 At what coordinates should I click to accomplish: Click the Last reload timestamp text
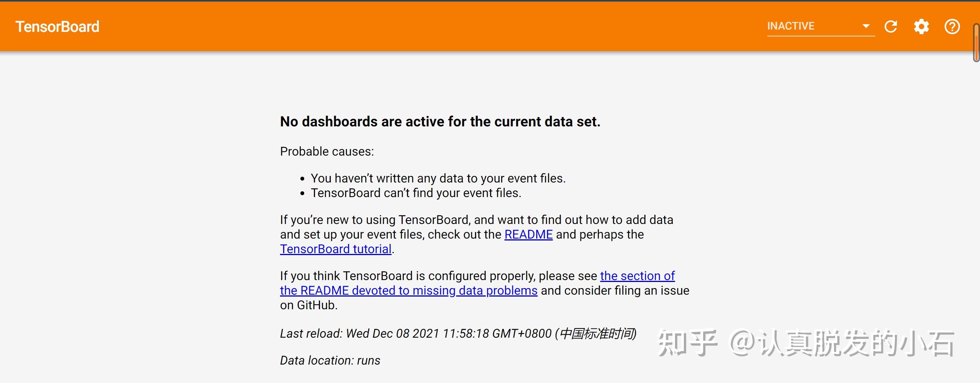(x=458, y=333)
